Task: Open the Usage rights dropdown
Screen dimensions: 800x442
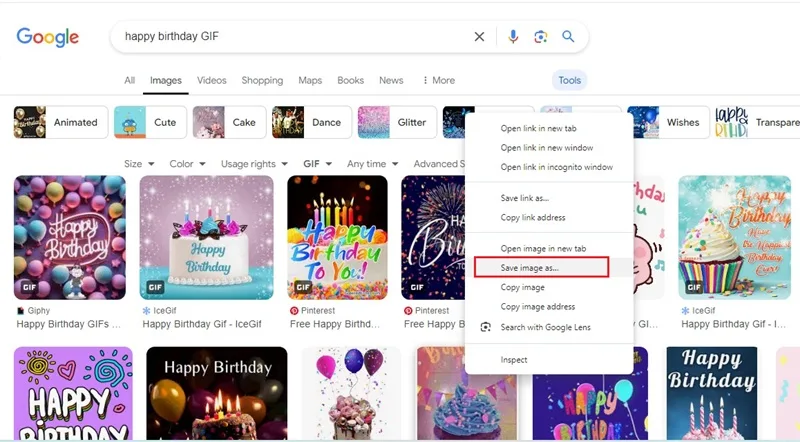Action: (254, 164)
